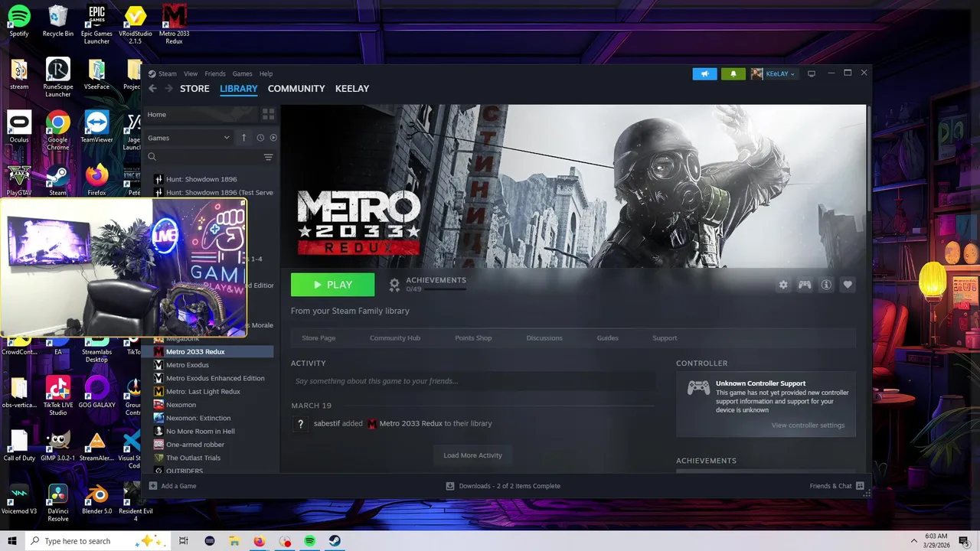The width and height of the screenshot is (980, 551).
Task: Open the Epic Games Launcher desktop icon
Action: (x=96, y=24)
